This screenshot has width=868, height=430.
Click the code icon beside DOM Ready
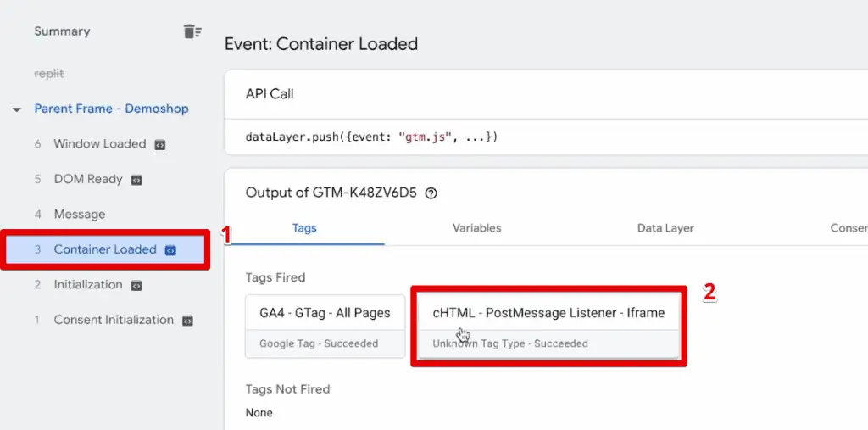tap(136, 180)
